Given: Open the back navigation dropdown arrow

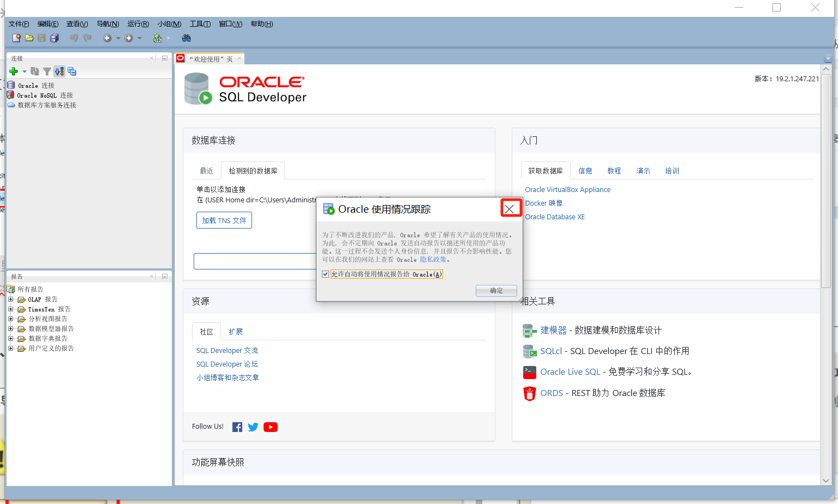Looking at the screenshot, I should 117,38.
